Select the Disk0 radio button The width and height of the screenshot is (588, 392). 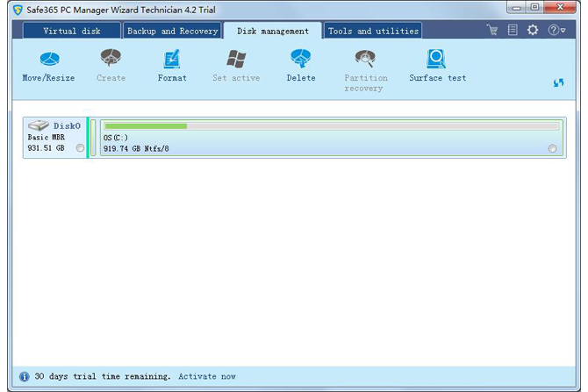click(x=80, y=148)
